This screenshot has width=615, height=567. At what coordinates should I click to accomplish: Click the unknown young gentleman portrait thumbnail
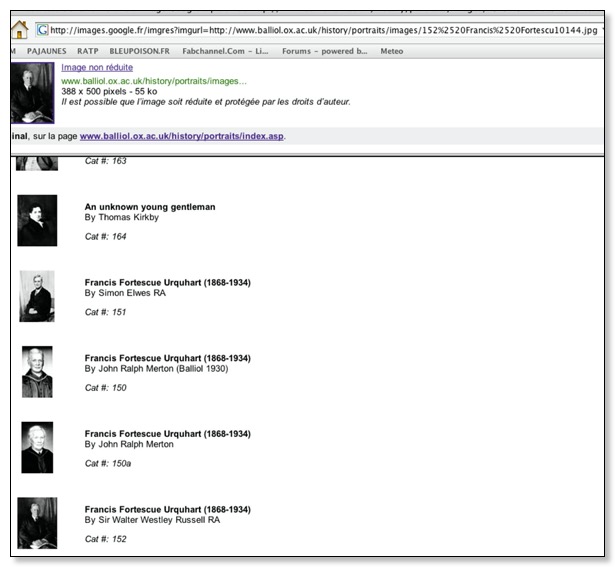[37, 220]
